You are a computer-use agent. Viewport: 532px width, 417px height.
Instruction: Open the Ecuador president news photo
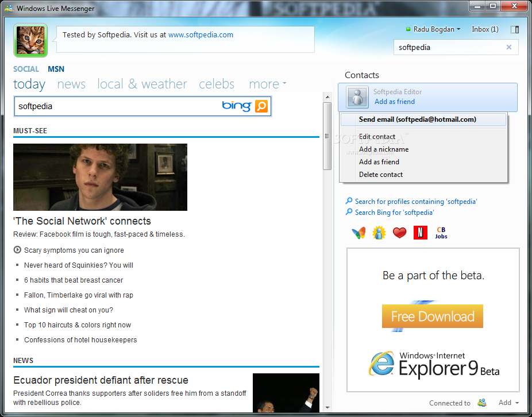click(286, 393)
